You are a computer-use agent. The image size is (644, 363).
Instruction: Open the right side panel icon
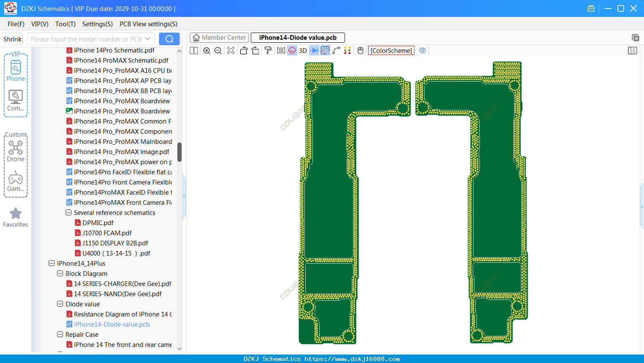[633, 51]
